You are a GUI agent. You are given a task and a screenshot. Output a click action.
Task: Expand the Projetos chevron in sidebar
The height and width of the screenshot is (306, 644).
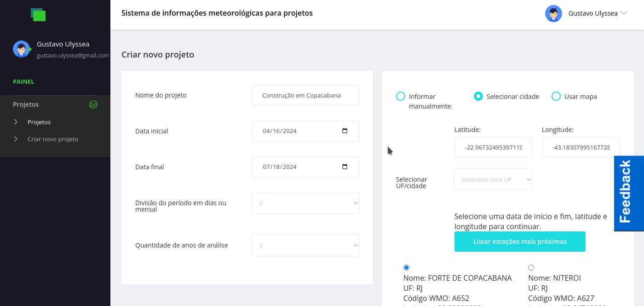[16, 122]
